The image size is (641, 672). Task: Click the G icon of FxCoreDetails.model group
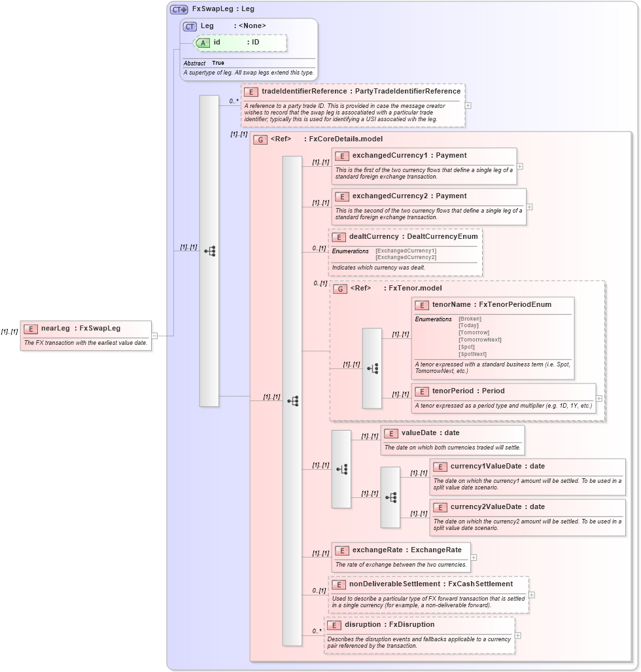coord(260,139)
